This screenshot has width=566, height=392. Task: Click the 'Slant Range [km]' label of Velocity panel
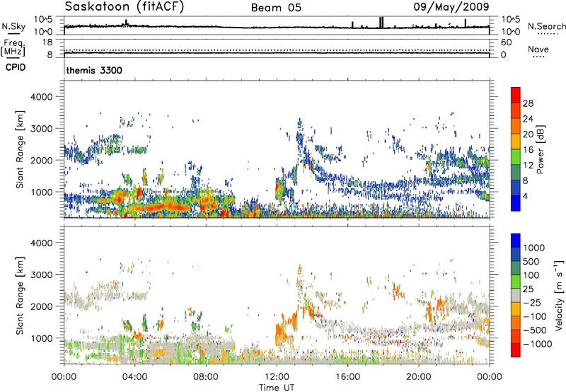(21, 295)
